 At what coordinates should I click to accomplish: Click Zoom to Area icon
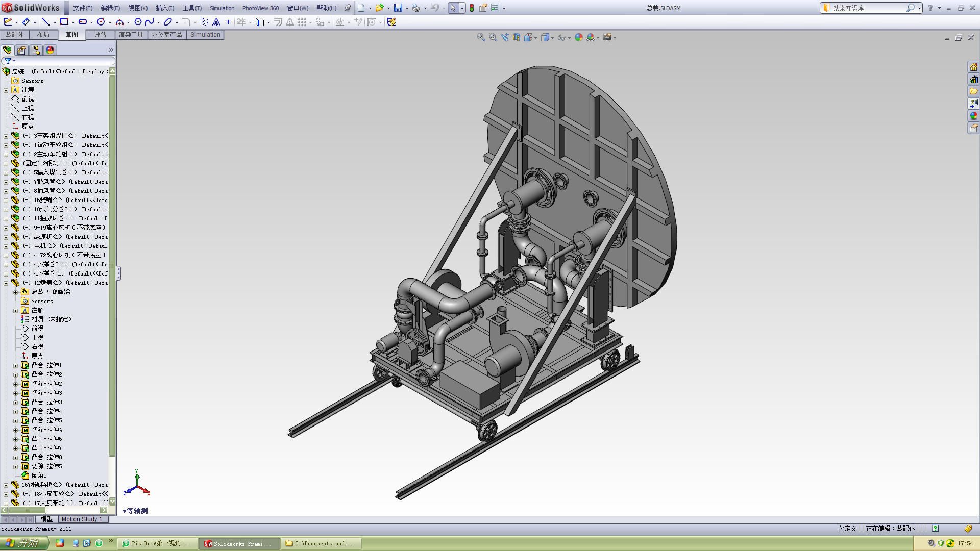[x=493, y=37]
